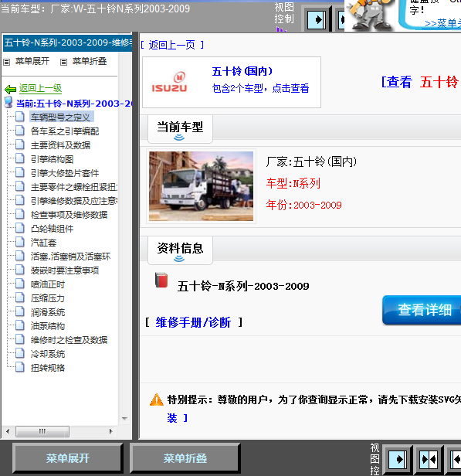
Task: Open 喷油正时 tree entry
Action: point(48,284)
